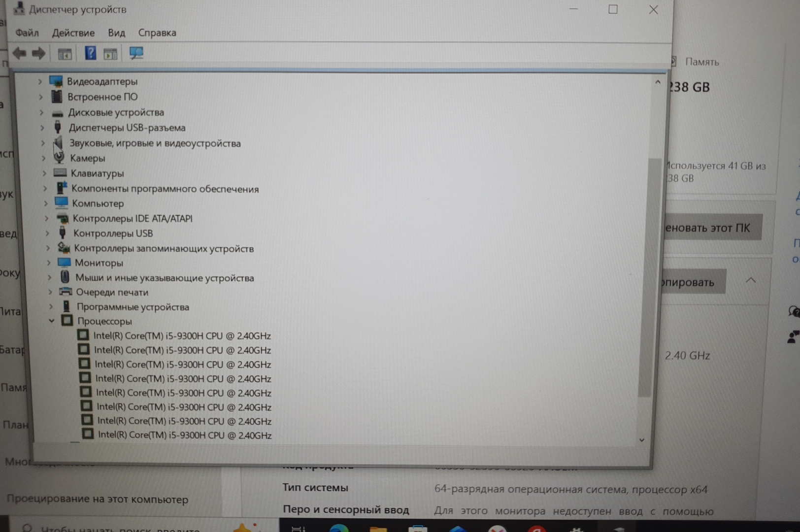Select the Очереди печати printer icon
This screenshot has width=800, height=532.
pyautogui.click(x=66, y=292)
